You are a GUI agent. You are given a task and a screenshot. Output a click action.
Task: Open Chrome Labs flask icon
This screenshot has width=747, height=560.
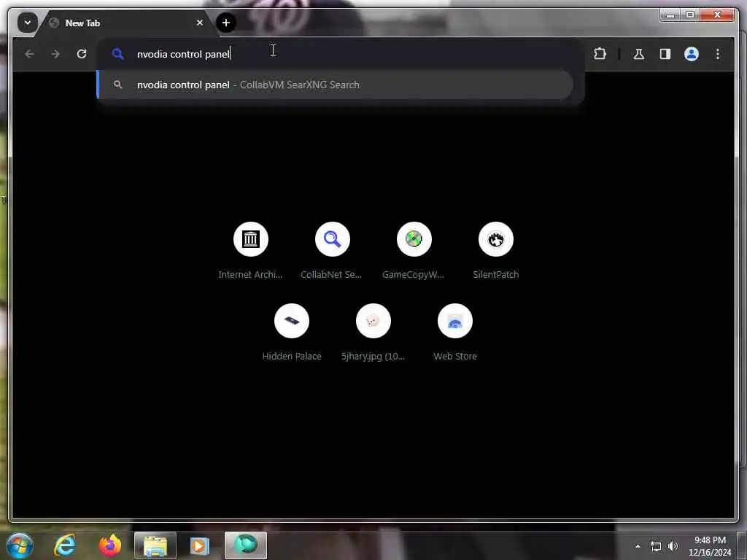tap(639, 54)
